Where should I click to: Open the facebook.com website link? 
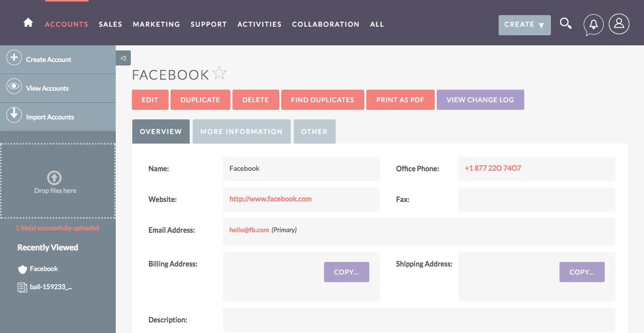click(270, 199)
